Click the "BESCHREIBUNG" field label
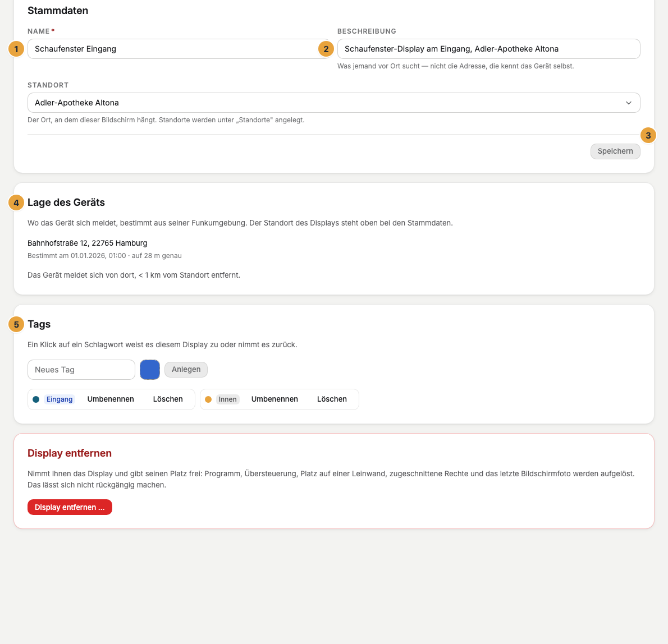The width and height of the screenshot is (668, 644). 367,31
